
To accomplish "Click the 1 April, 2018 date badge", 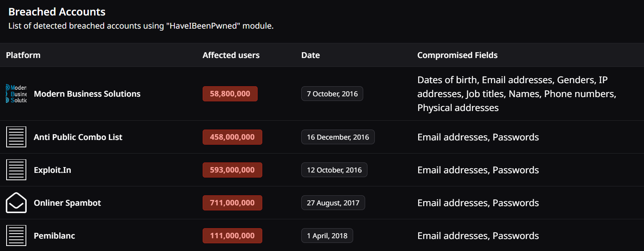I will point(327,236).
